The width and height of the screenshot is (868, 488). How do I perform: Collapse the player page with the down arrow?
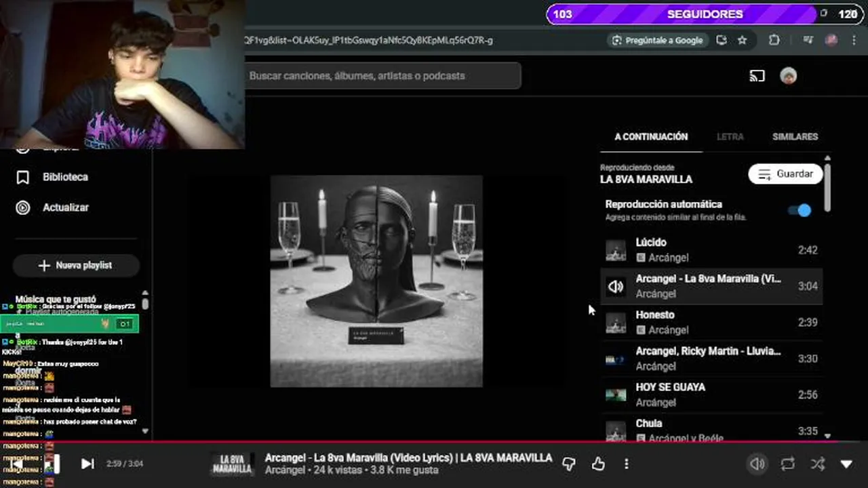pos(846,464)
